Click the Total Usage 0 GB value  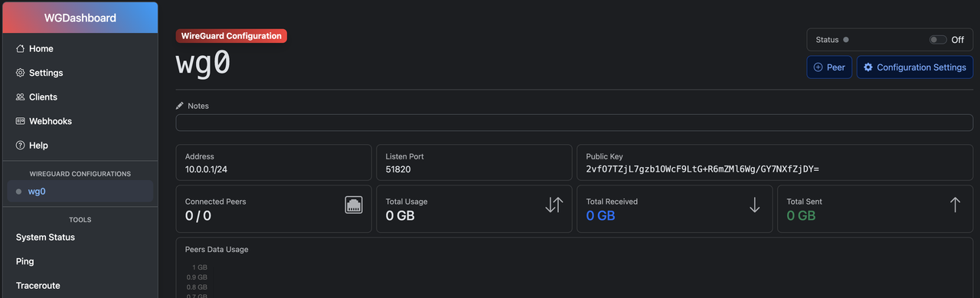[x=400, y=216]
